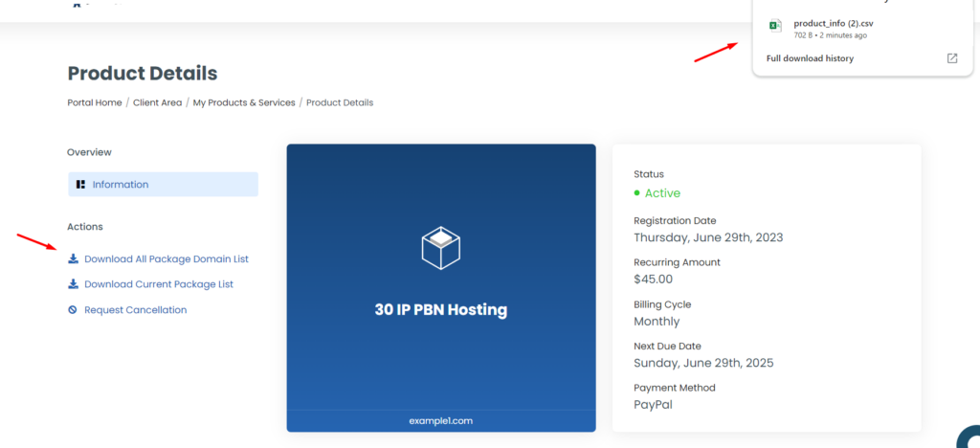
Task: Click the cube package icon on product card
Action: [440, 248]
